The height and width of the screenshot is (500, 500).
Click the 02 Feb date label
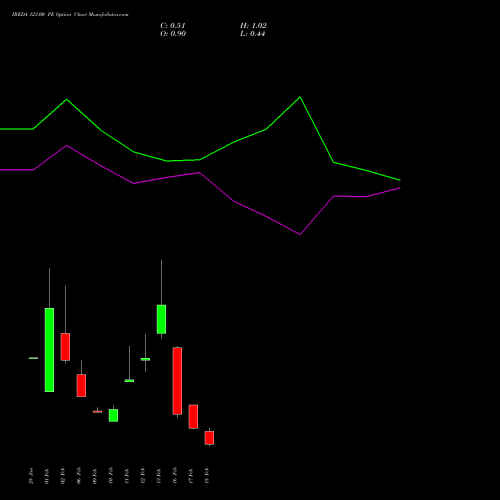[x=63, y=476]
